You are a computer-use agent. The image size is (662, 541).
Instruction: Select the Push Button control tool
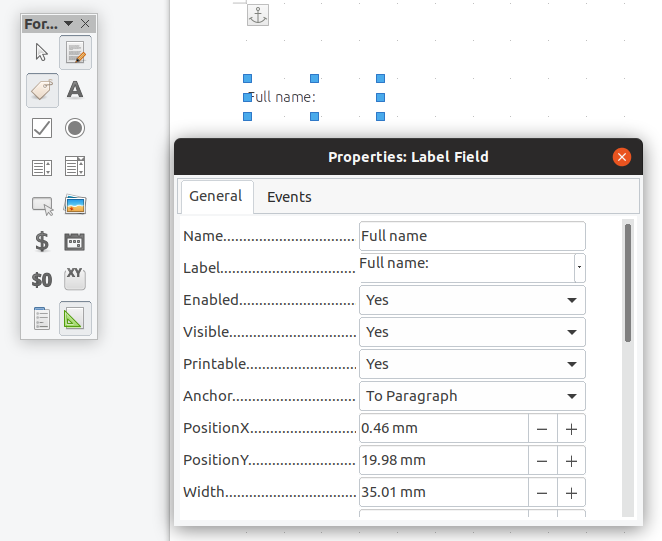[42, 205]
